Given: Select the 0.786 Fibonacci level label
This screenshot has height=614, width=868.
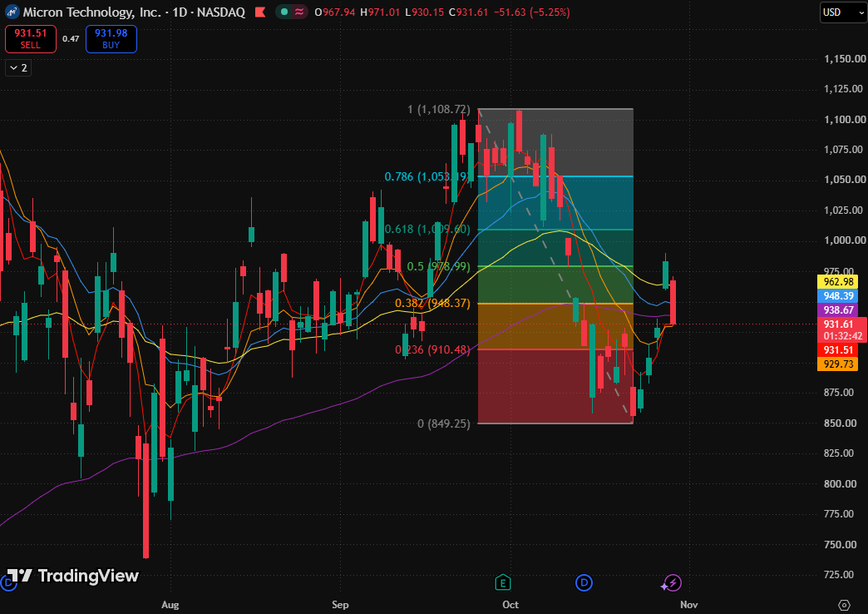Looking at the screenshot, I should 427,176.
